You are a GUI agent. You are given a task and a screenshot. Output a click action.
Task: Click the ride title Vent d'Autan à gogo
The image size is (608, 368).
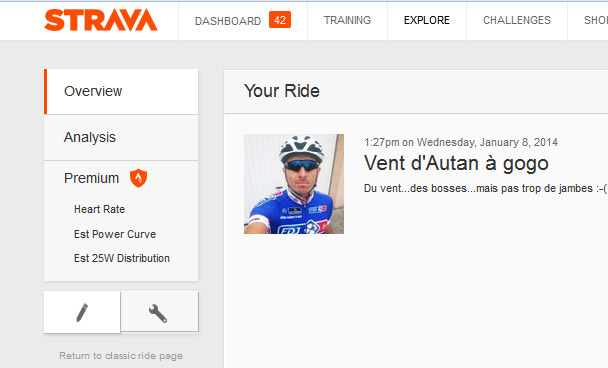coord(456,164)
